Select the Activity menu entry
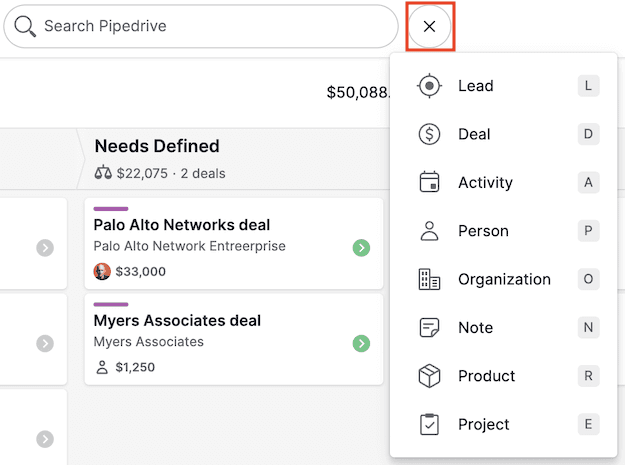The image size is (625, 465). [x=485, y=183]
